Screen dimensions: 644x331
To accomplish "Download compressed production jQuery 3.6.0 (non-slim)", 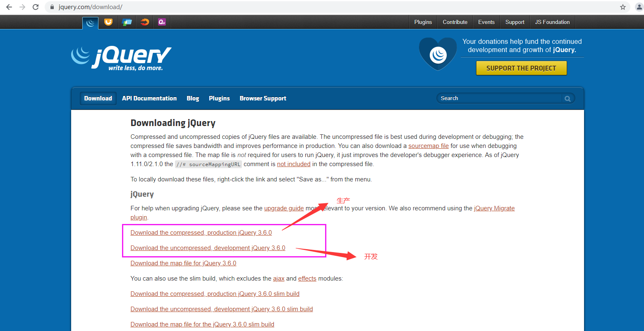I will coord(201,233).
